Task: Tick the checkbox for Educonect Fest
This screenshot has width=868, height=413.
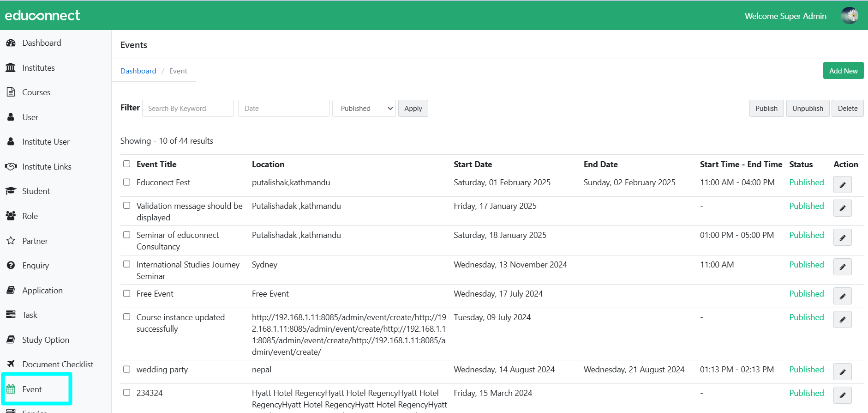Action: [x=127, y=182]
